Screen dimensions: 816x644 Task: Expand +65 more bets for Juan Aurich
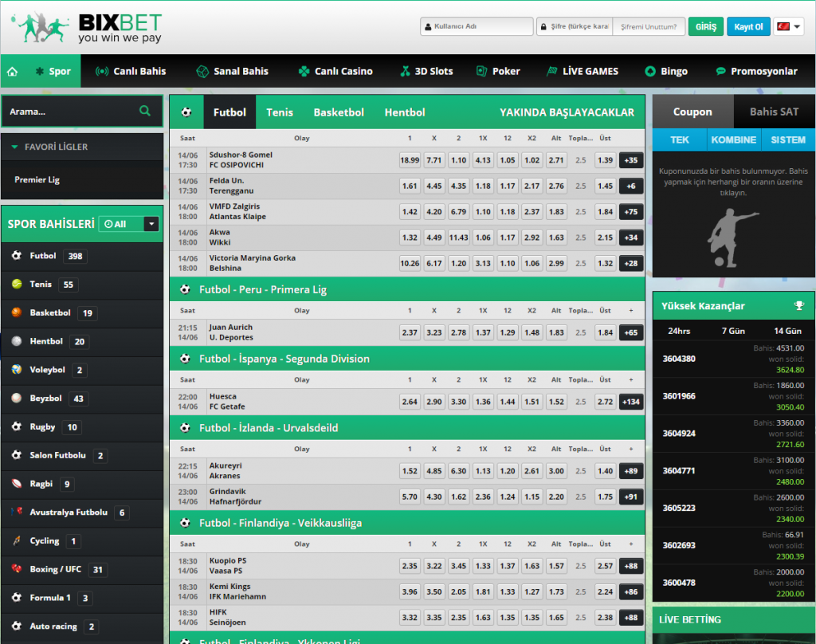click(631, 332)
